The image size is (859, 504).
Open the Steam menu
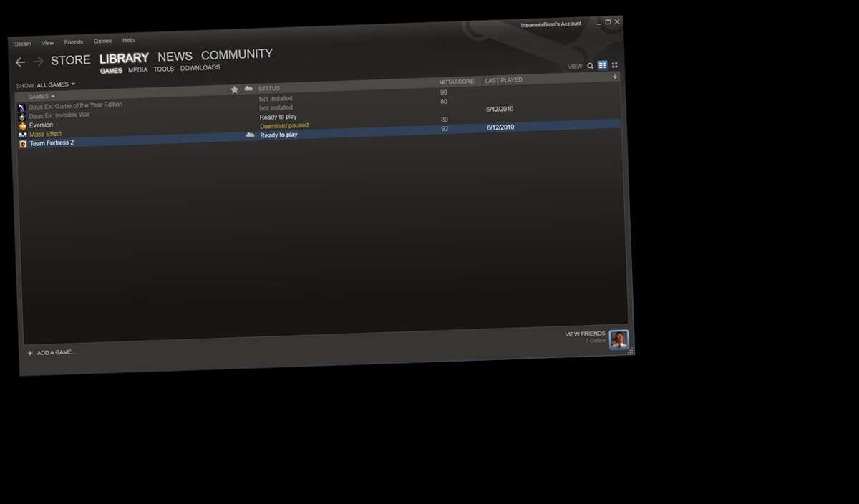click(23, 44)
